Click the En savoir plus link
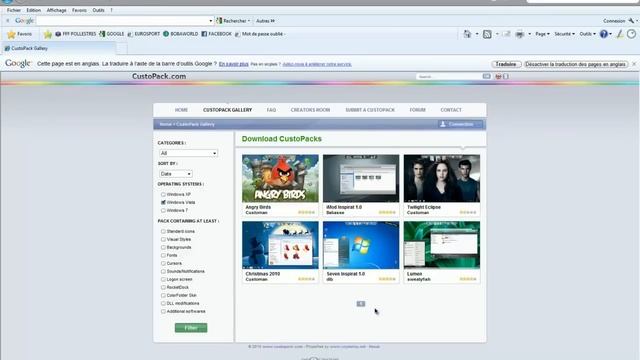Viewport: 640px width, 360px height. click(233, 64)
